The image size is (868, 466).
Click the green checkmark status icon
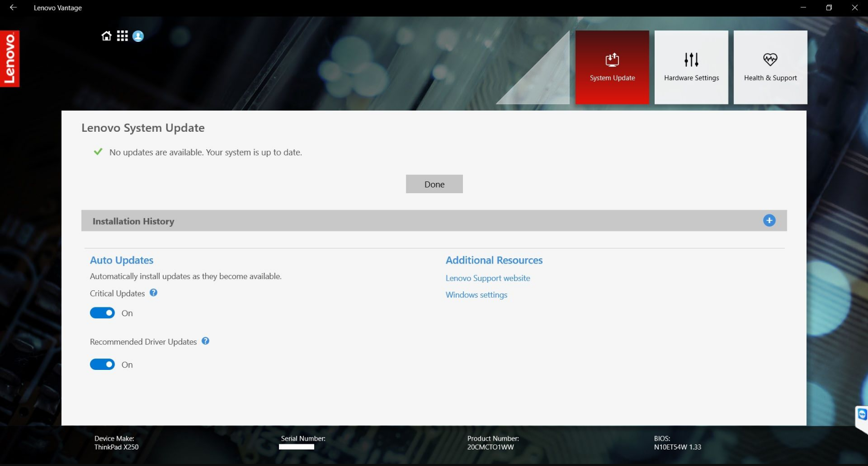98,152
